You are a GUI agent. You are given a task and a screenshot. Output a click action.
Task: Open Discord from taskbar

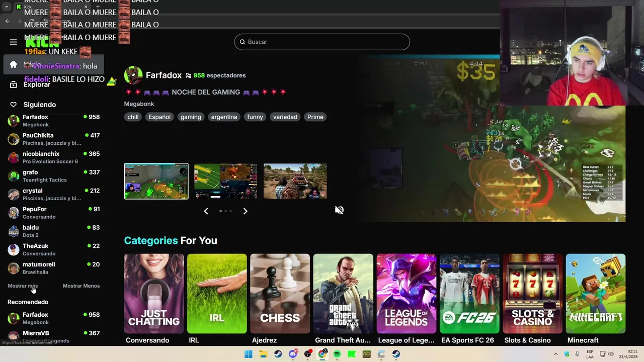coord(293,354)
